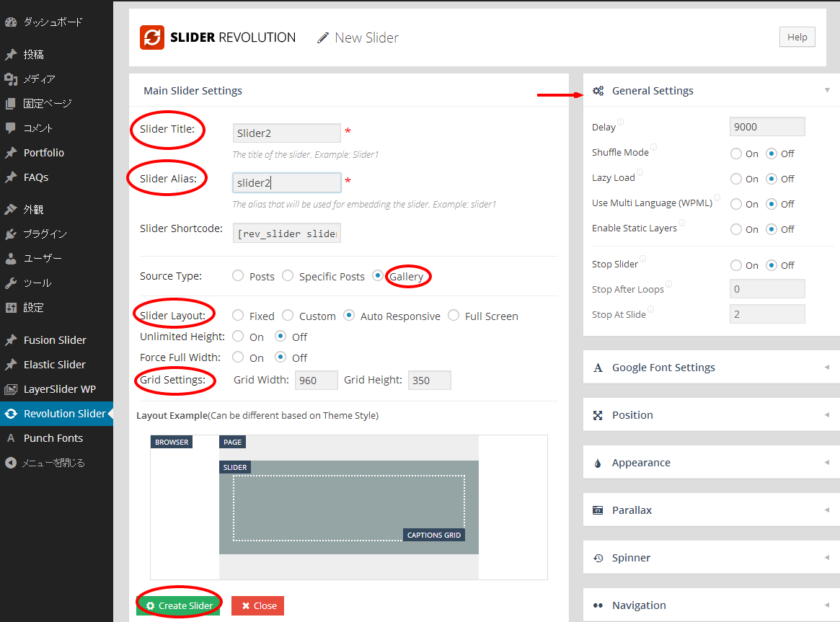Click the Appearance droplet icon

point(598,463)
